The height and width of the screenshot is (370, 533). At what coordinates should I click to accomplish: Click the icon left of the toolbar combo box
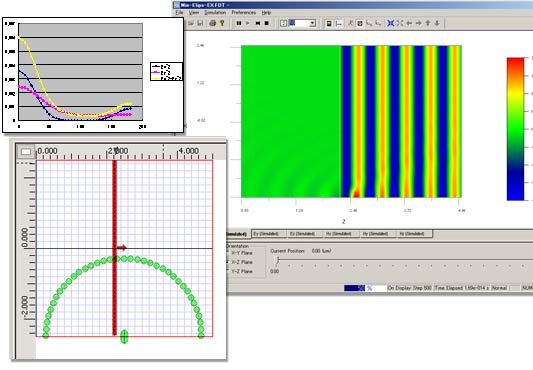[x=283, y=23]
